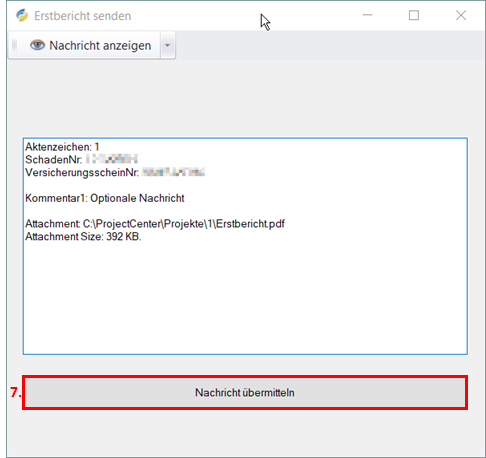Click the empty area of the message text box

pos(245,297)
